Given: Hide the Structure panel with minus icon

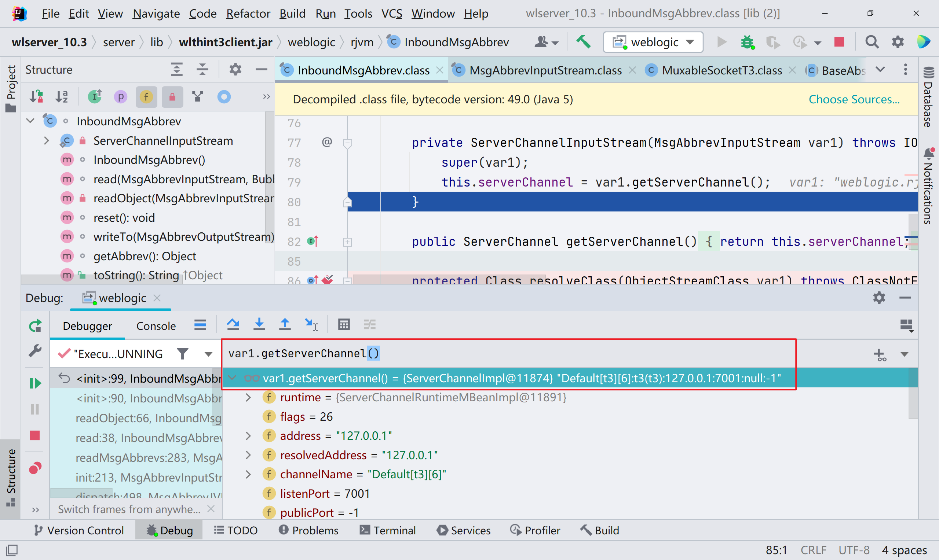Looking at the screenshot, I should [x=261, y=69].
